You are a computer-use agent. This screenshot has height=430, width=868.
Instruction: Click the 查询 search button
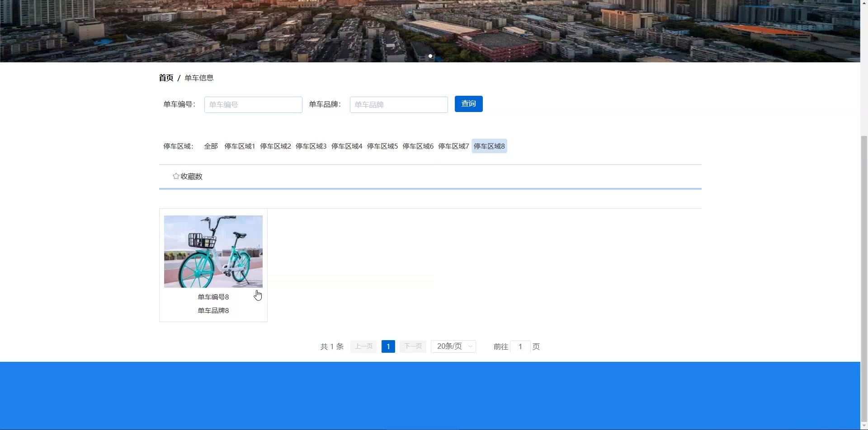coord(468,104)
